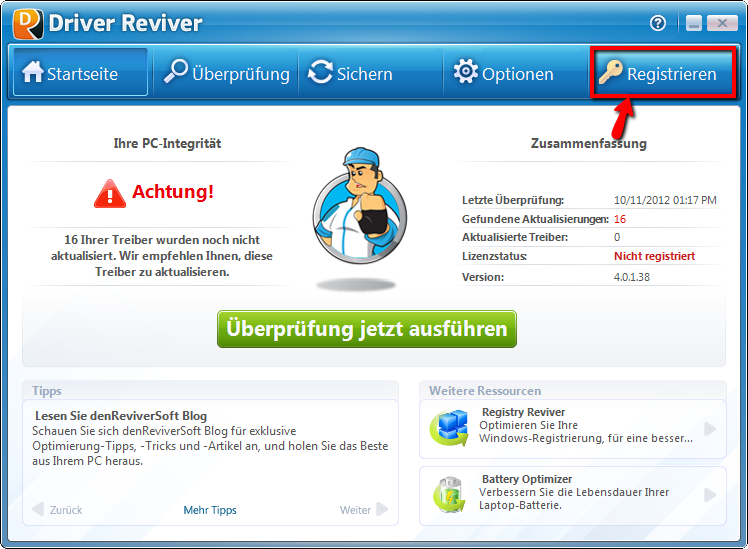This screenshot has height=549, width=748.
Task: Go to the Optionen tab
Action: click(516, 73)
